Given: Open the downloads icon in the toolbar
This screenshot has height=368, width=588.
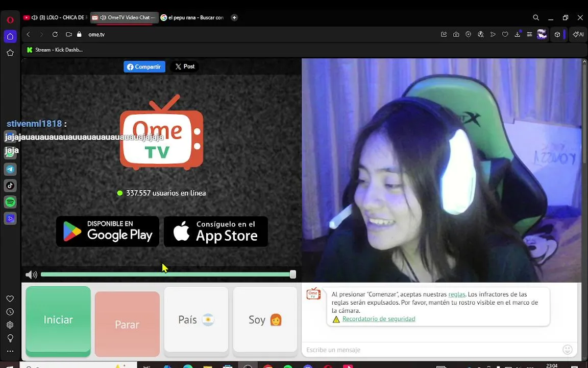Looking at the screenshot, I should click(x=518, y=34).
